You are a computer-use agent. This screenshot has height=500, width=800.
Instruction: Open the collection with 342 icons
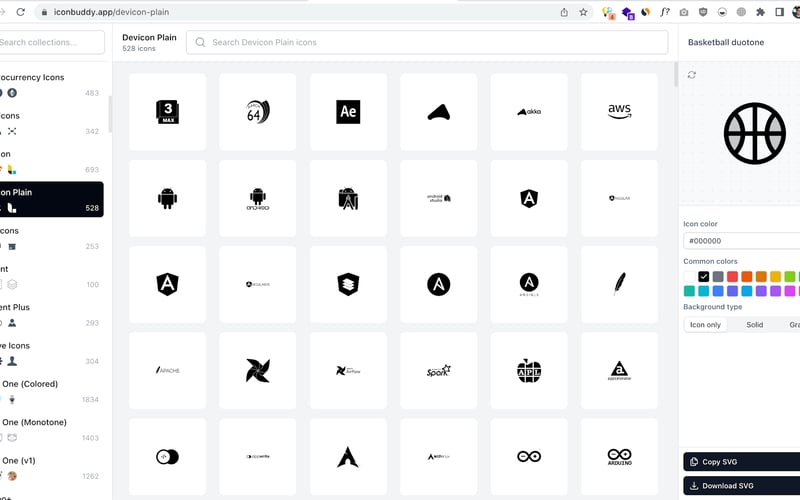[51, 123]
